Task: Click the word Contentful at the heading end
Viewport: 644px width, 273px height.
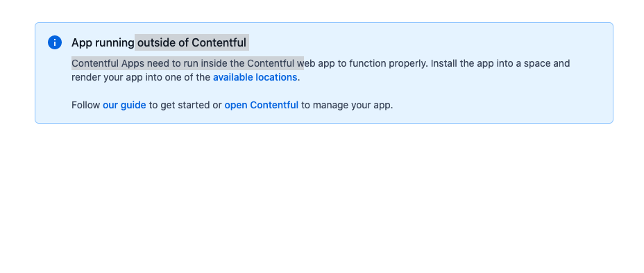Action: [x=219, y=43]
